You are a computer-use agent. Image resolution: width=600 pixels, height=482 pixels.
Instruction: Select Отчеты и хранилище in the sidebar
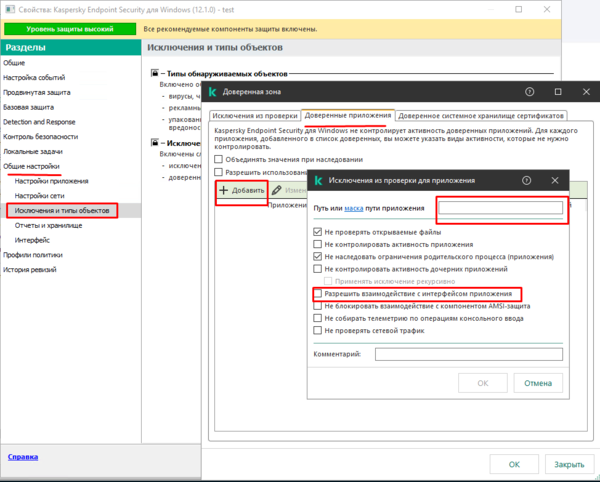tap(49, 226)
